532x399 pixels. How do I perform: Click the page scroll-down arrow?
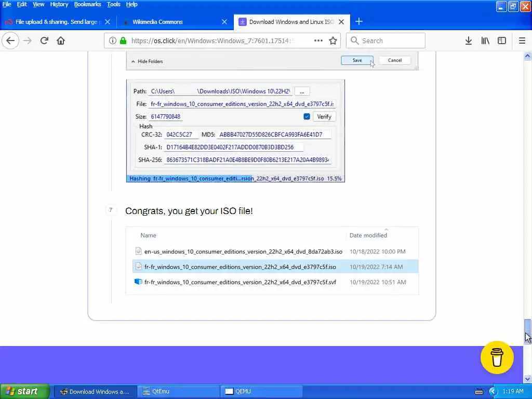(527, 379)
